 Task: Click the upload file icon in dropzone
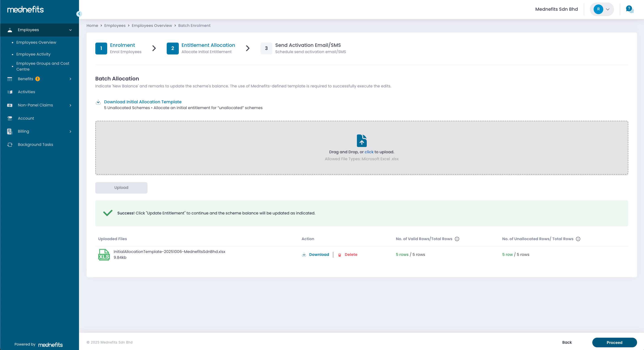(362, 141)
